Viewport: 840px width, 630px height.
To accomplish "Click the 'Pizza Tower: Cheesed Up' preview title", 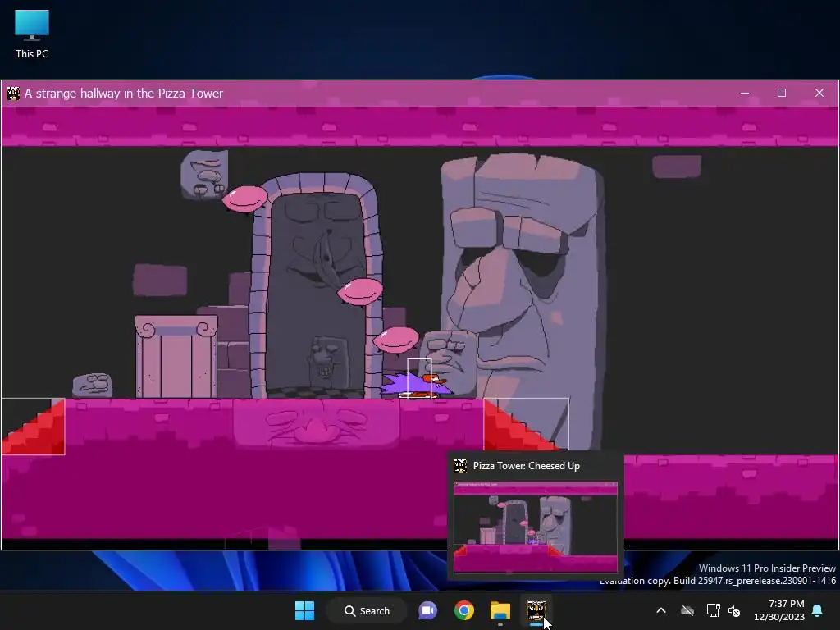I will click(526, 466).
